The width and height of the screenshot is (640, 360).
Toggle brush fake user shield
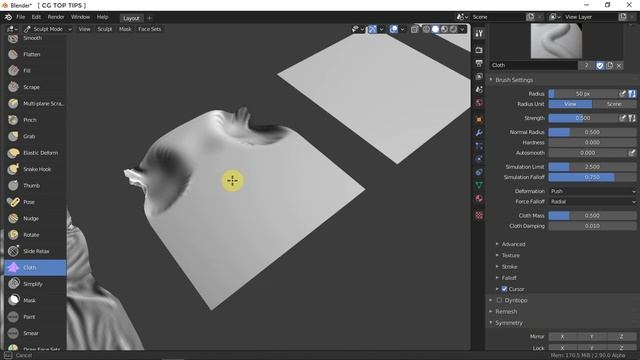(x=600, y=65)
